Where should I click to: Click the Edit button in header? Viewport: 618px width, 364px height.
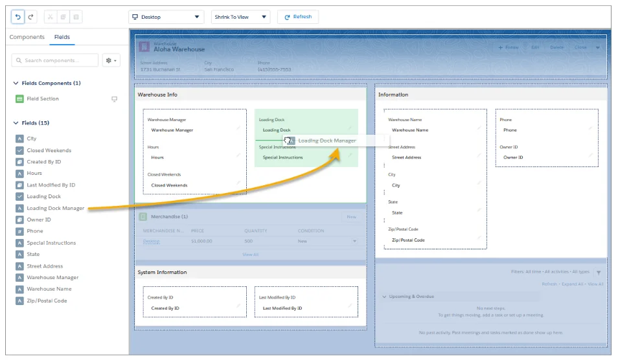click(535, 47)
